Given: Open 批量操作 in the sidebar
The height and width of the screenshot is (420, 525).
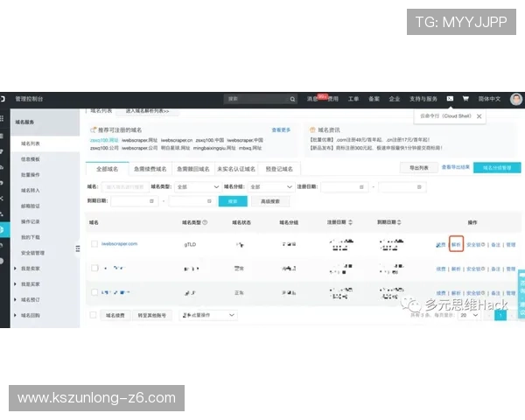Looking at the screenshot, I should (31, 175).
